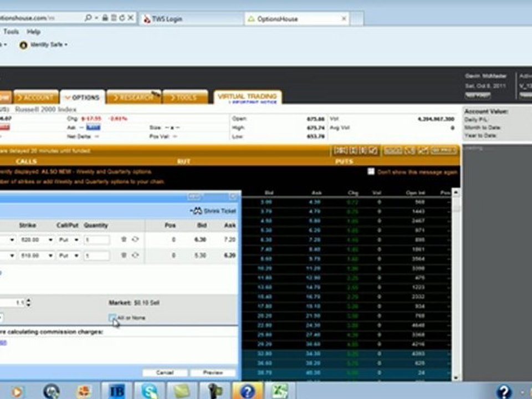Click the checkmark icon in options chain toolbar
532x399 pixels.
click(x=373, y=150)
